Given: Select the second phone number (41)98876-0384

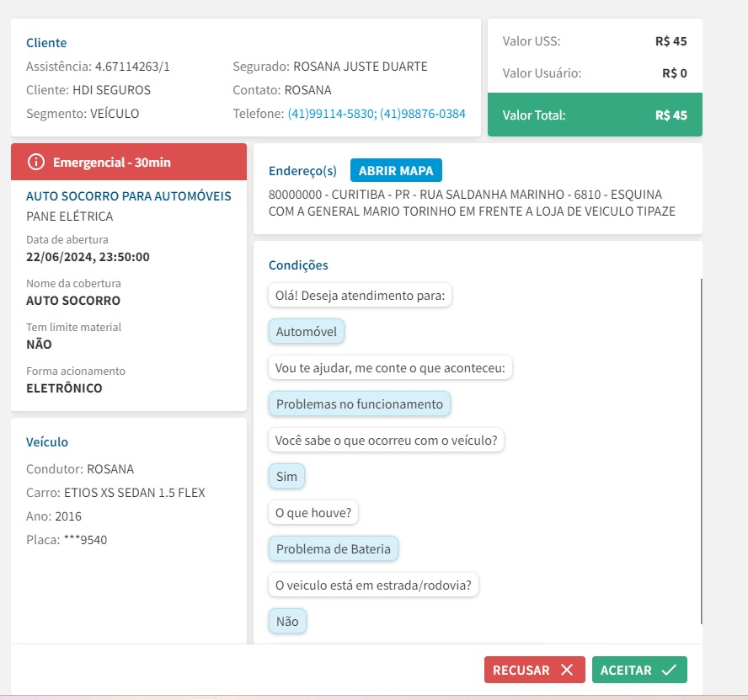Looking at the screenshot, I should click(423, 114).
